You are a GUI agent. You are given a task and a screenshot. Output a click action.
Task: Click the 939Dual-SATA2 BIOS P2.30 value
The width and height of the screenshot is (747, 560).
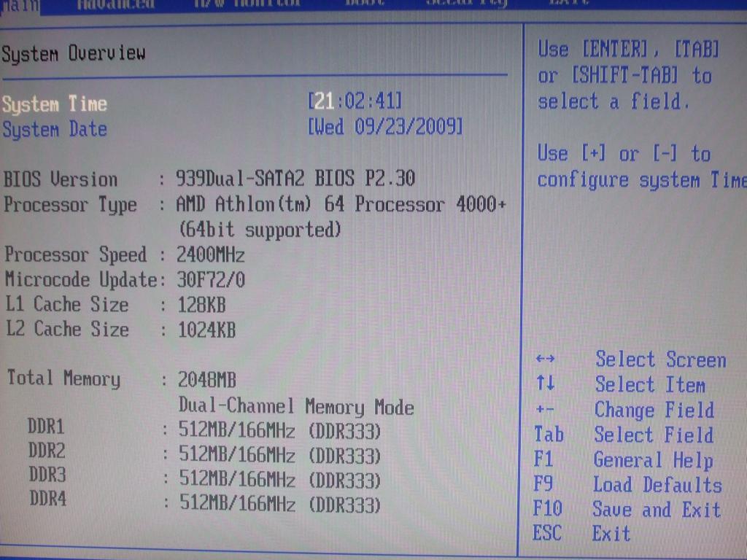tap(295, 178)
